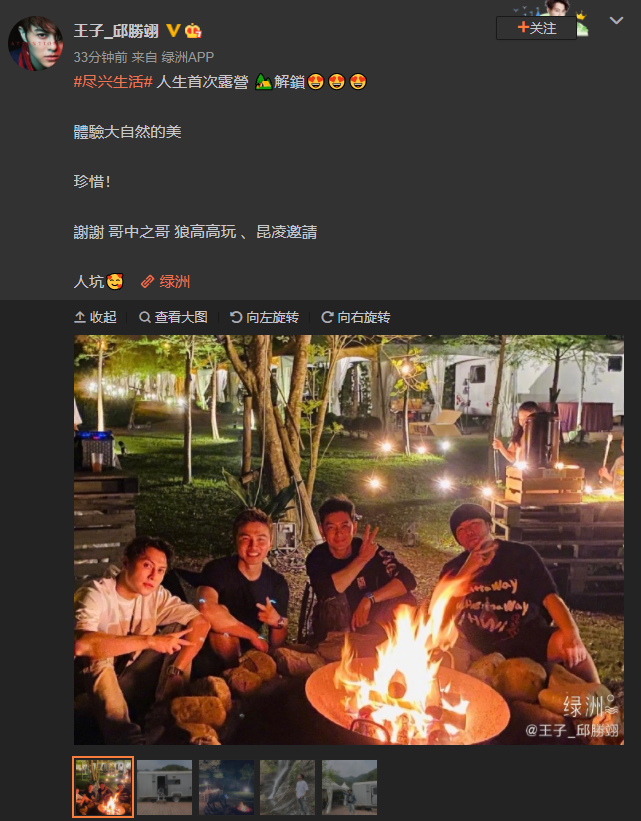Open the post options chevron menu

click(x=616, y=20)
